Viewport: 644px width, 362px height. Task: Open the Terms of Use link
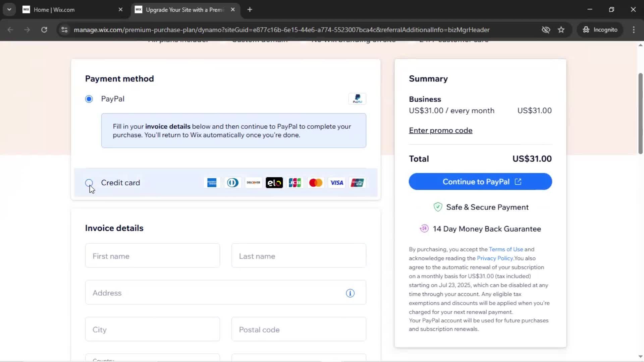pos(506,249)
